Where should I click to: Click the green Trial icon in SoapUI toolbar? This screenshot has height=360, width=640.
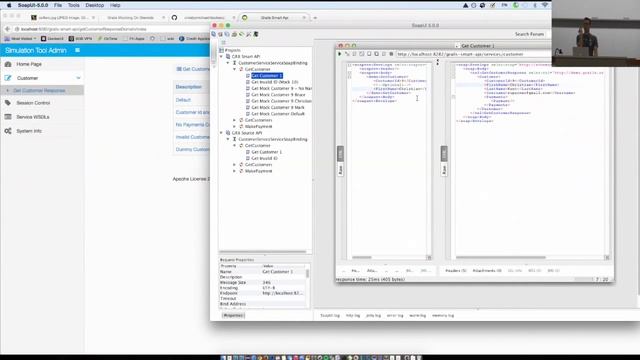(241, 34)
